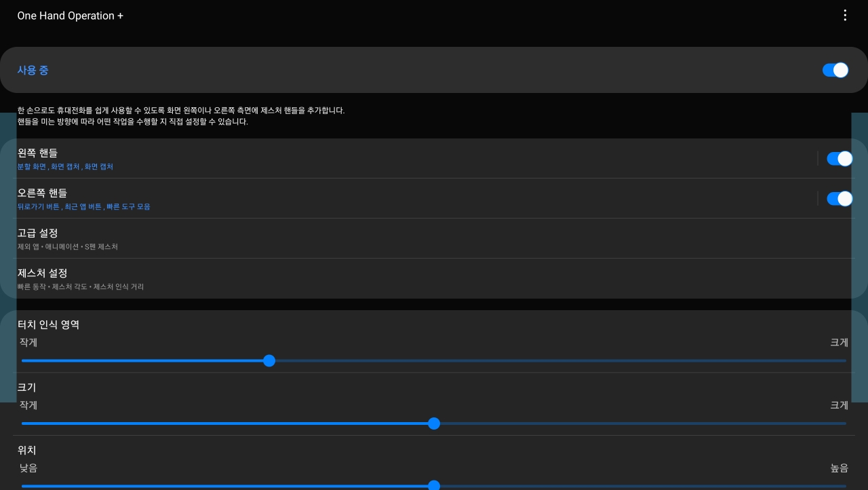Click the 높음 label
The height and width of the screenshot is (490, 868).
point(840,468)
